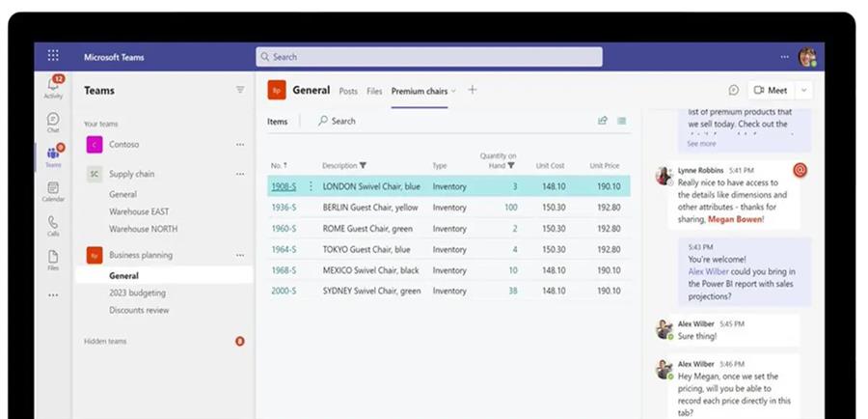Viewport: 868px width, 419px height.
Task: Click the Megan Bowen mention
Action: pyautogui.click(x=735, y=219)
